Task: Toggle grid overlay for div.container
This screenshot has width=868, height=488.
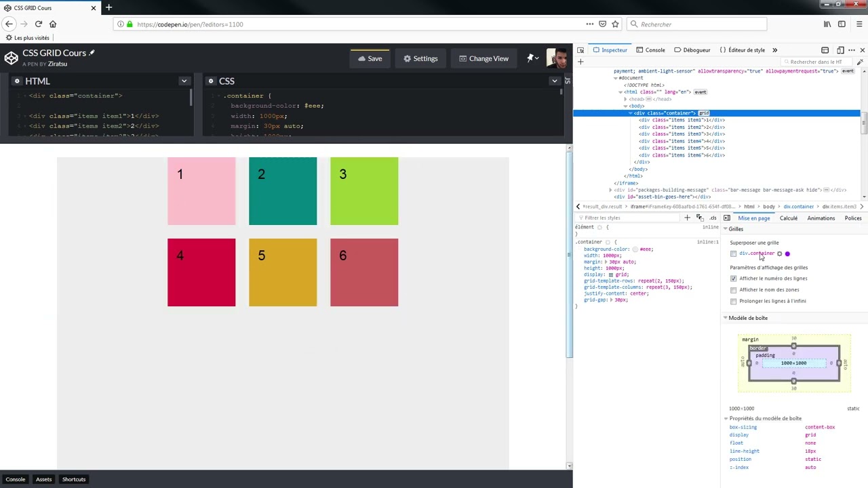Action: tap(734, 253)
